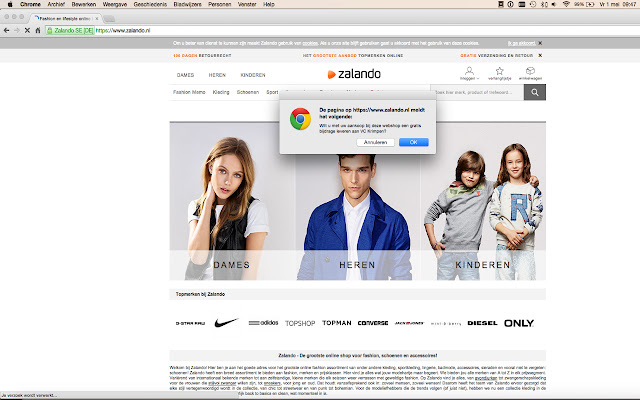This screenshot has width=640, height=400.
Task: Stop loading the page with the X button
Action: point(27,30)
